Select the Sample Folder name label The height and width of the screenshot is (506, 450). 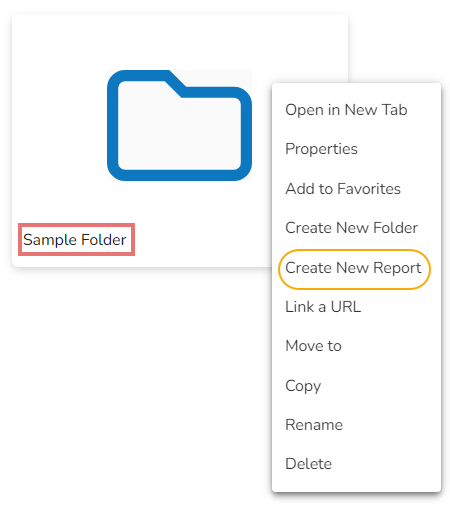pyautogui.click(x=75, y=240)
